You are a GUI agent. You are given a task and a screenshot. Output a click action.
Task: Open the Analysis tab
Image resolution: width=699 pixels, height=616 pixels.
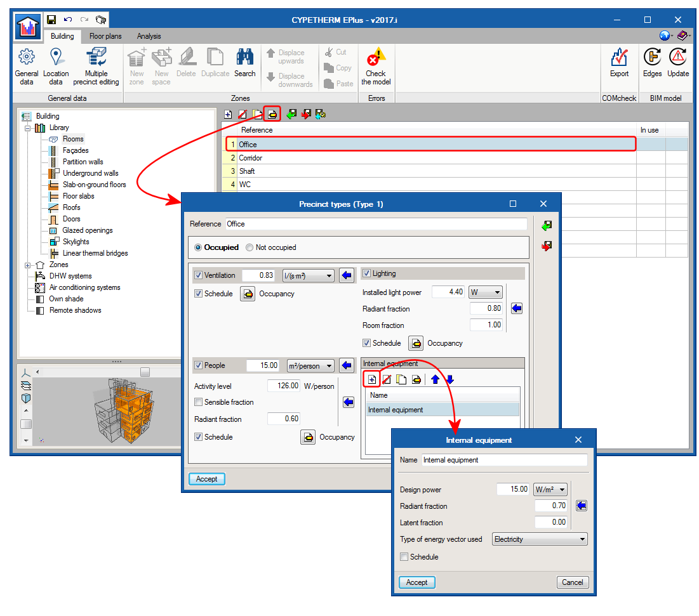point(149,36)
